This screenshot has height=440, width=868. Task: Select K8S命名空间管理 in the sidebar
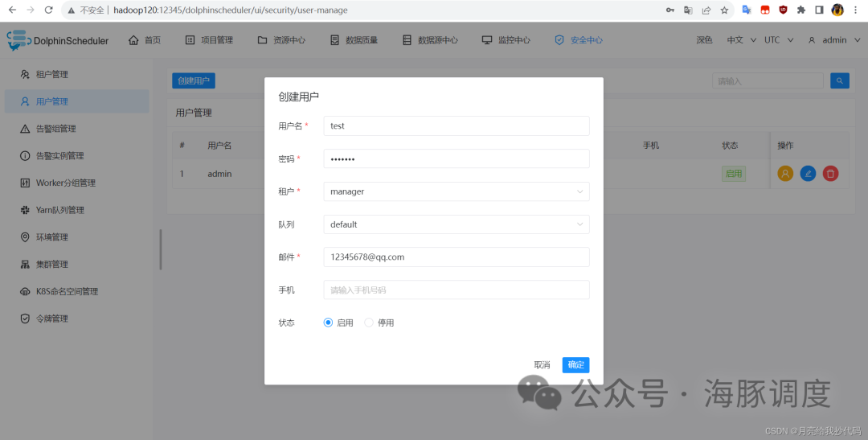pyautogui.click(x=77, y=291)
